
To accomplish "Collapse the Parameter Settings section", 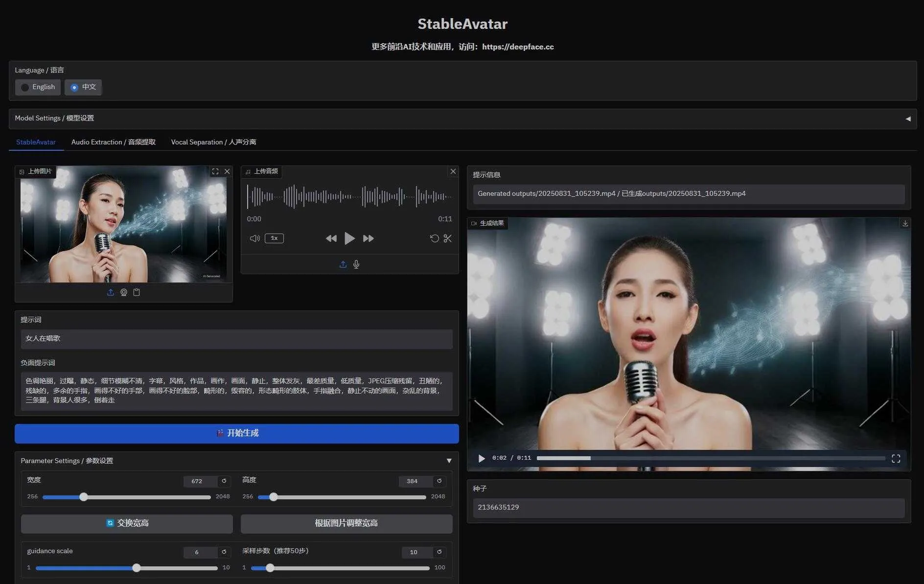I will (x=449, y=461).
